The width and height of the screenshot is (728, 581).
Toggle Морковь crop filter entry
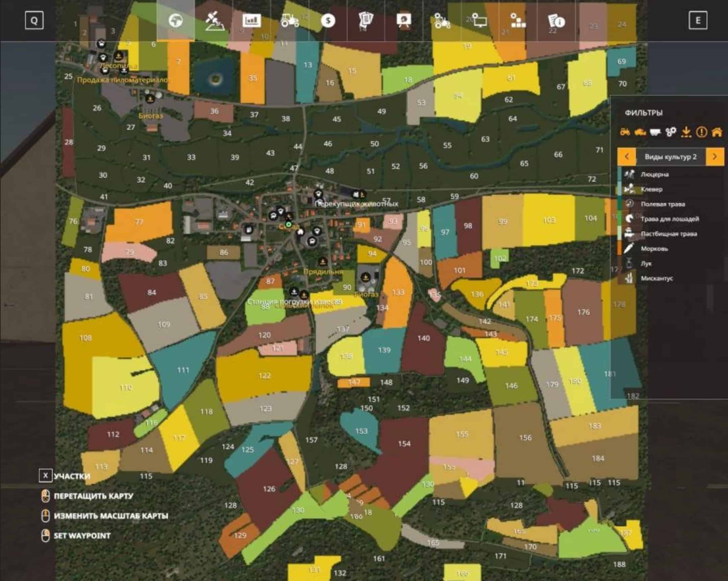pyautogui.click(x=654, y=249)
